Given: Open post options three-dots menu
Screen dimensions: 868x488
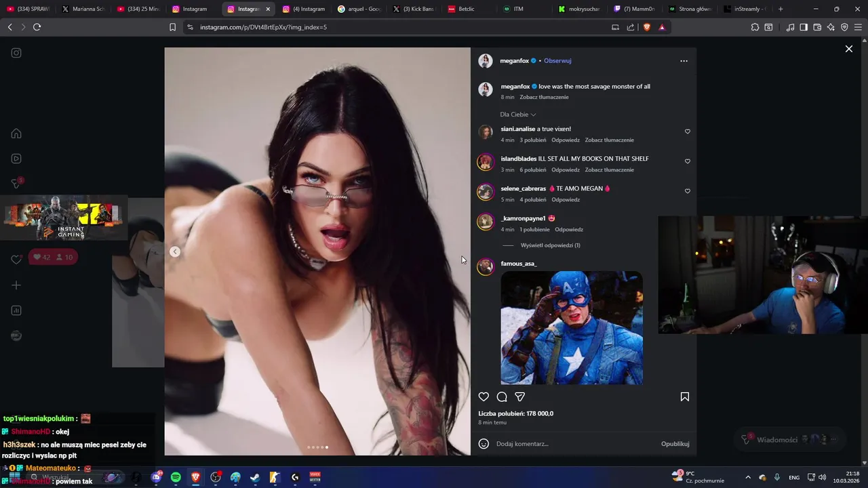Looking at the screenshot, I should coord(684,61).
